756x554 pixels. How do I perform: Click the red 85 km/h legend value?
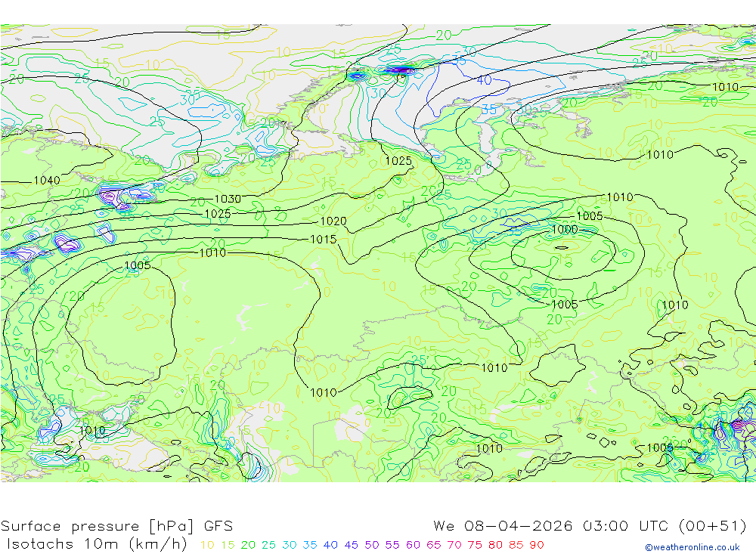pyautogui.click(x=516, y=545)
